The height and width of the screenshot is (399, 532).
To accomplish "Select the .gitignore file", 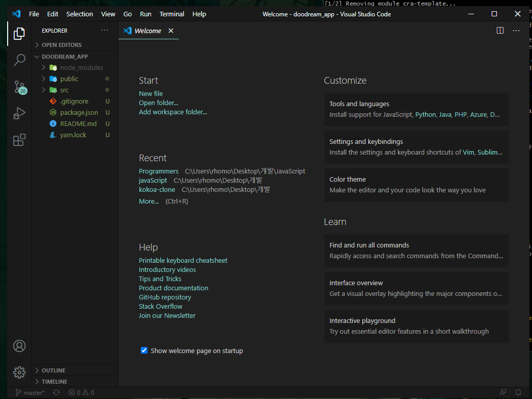I will 74,101.
